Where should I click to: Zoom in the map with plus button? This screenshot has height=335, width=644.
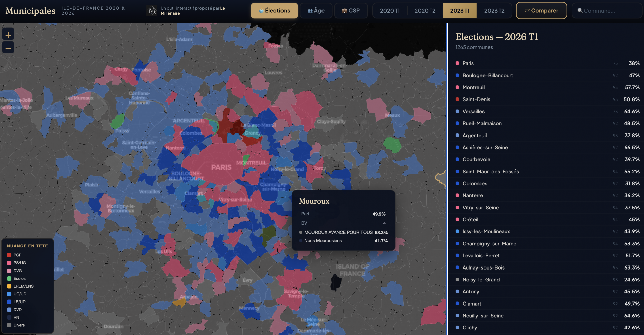pyautogui.click(x=8, y=35)
